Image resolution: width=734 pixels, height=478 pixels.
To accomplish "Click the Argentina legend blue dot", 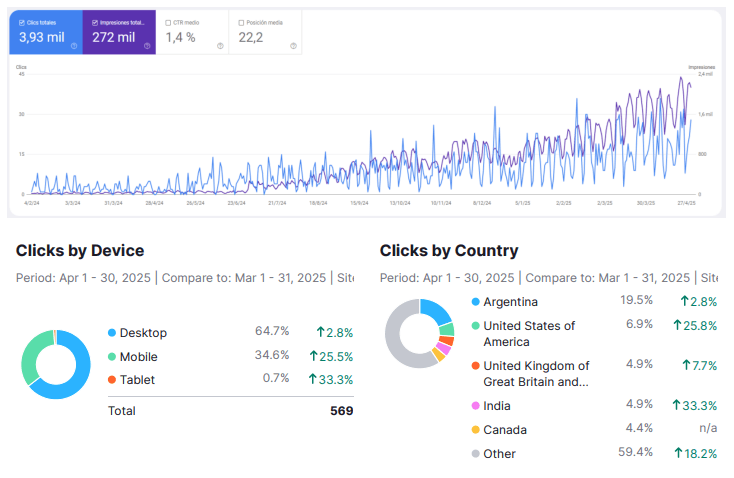I will click(x=474, y=302).
